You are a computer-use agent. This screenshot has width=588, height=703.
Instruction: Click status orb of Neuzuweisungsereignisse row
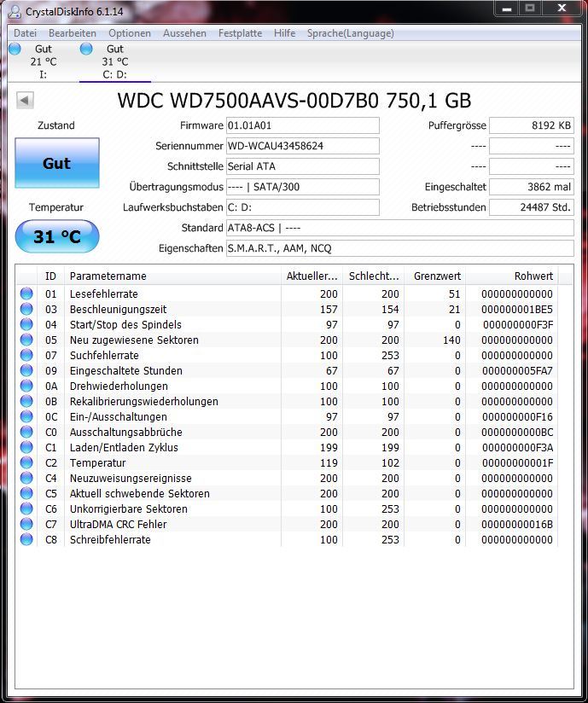coord(26,478)
